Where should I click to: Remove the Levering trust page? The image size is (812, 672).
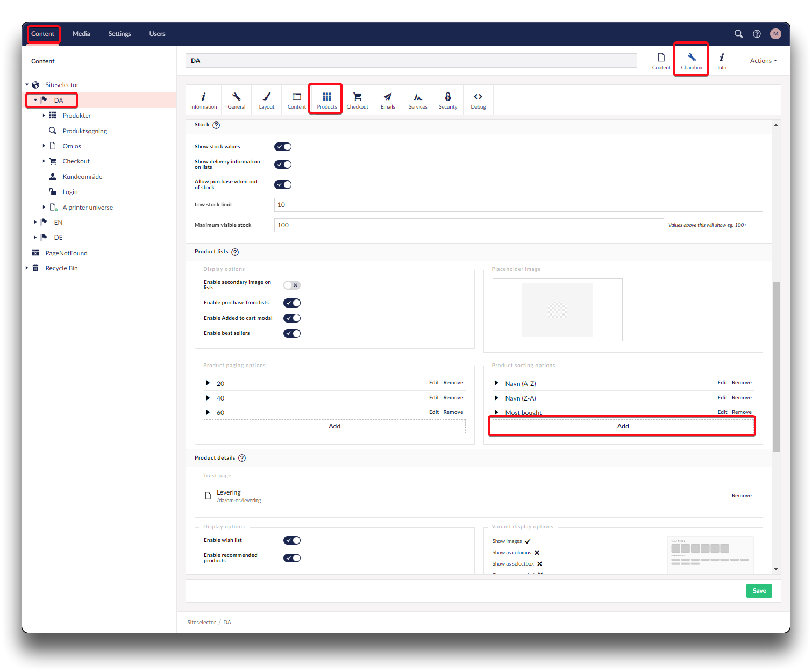point(742,496)
